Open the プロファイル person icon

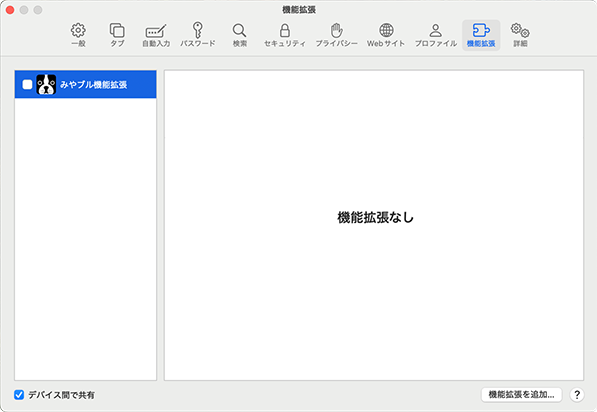click(436, 30)
